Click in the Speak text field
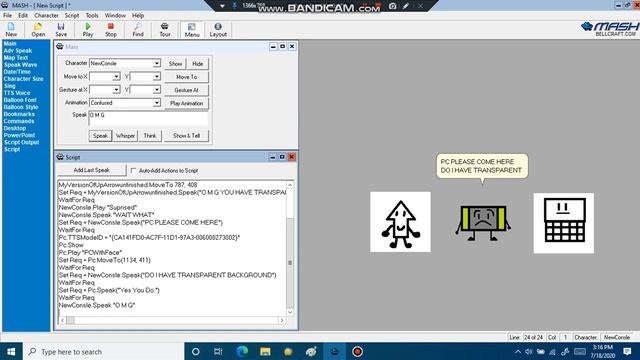The image size is (640, 360). pyautogui.click(x=148, y=118)
